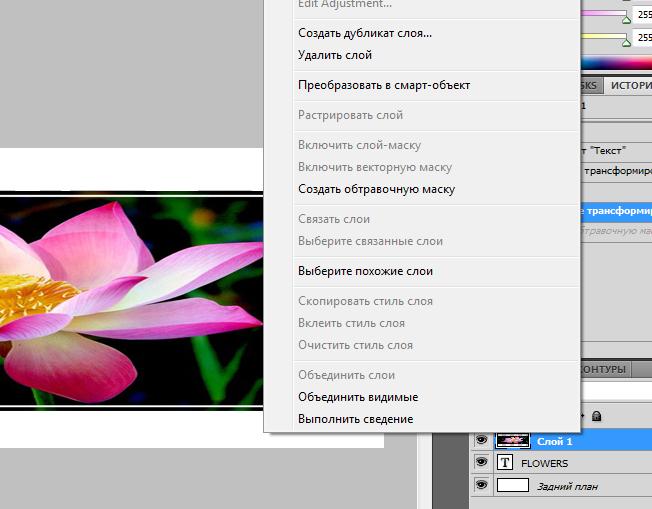Click Удалить слой in the context menu

click(x=335, y=55)
